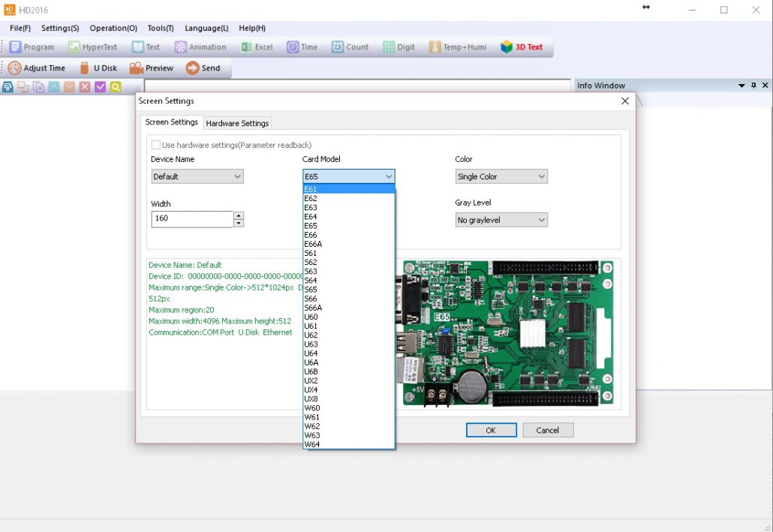Select the 3D Text cube icon
The image size is (773, 532).
(507, 47)
